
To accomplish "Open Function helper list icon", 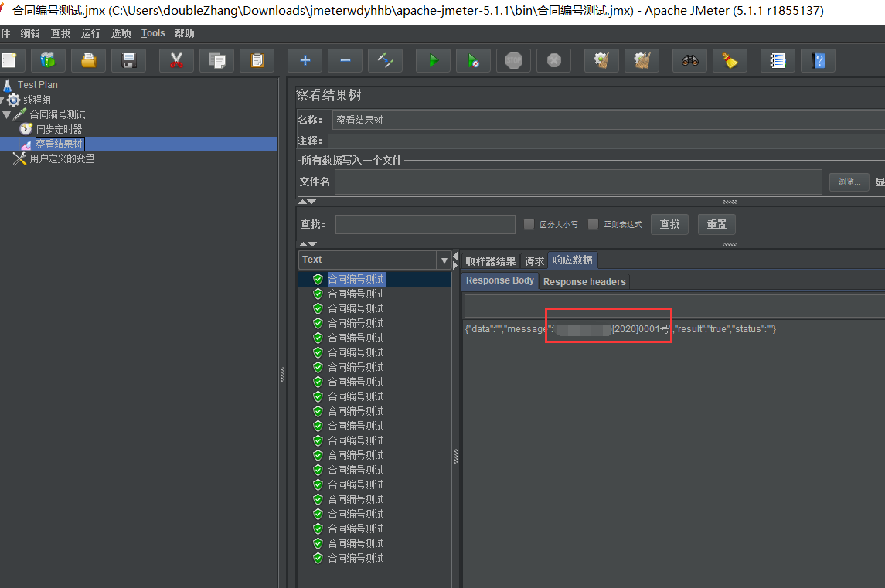I will [x=778, y=60].
